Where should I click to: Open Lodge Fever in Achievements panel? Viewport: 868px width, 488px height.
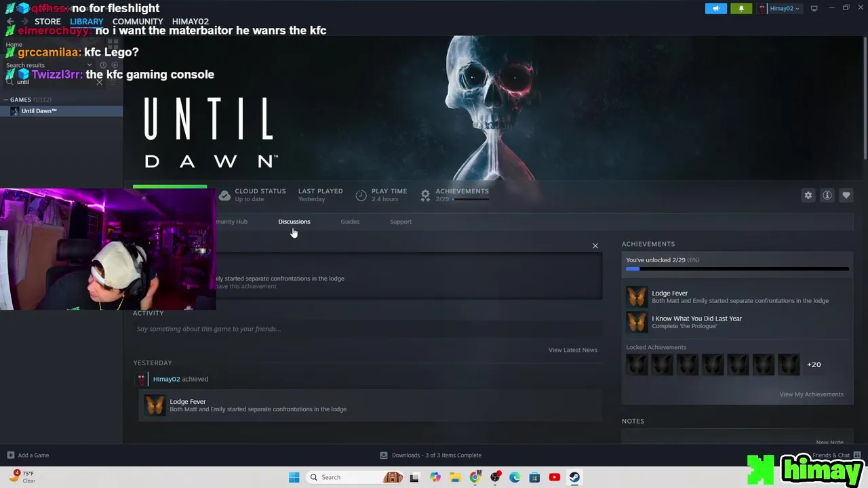tap(737, 297)
